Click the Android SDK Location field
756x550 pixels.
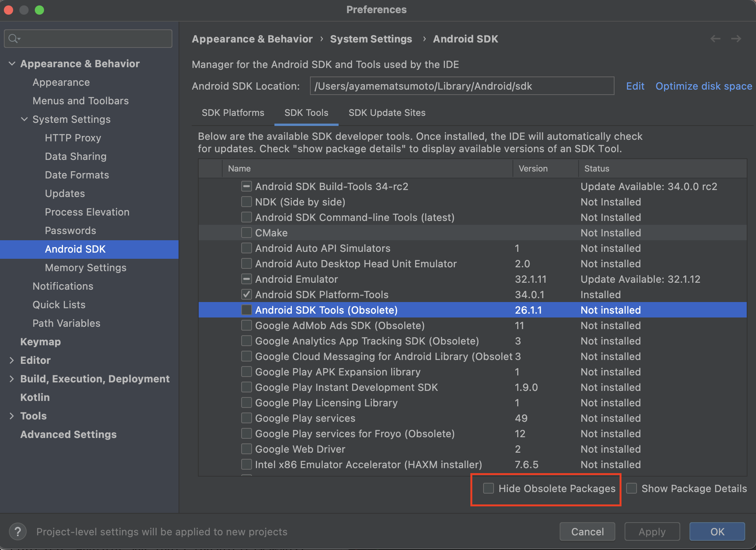pyautogui.click(x=461, y=86)
